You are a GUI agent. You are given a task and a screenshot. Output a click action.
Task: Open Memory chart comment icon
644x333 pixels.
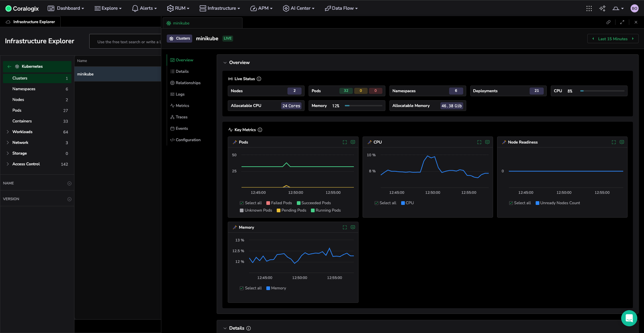pyautogui.click(x=353, y=227)
